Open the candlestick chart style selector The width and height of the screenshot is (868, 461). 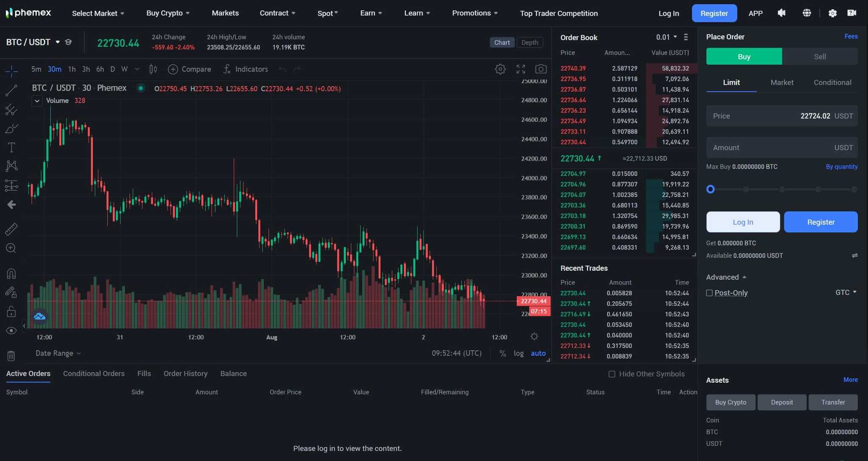coord(153,69)
